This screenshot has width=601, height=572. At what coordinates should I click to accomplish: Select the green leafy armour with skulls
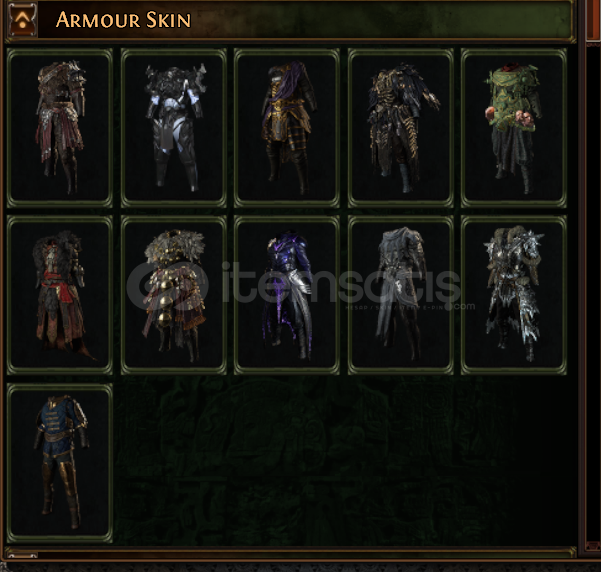click(514, 128)
